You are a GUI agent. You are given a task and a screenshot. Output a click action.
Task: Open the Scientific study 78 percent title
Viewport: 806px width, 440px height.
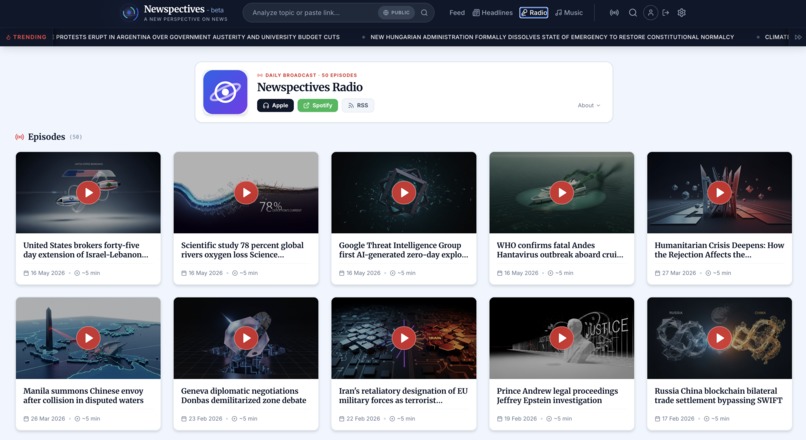tap(243, 250)
